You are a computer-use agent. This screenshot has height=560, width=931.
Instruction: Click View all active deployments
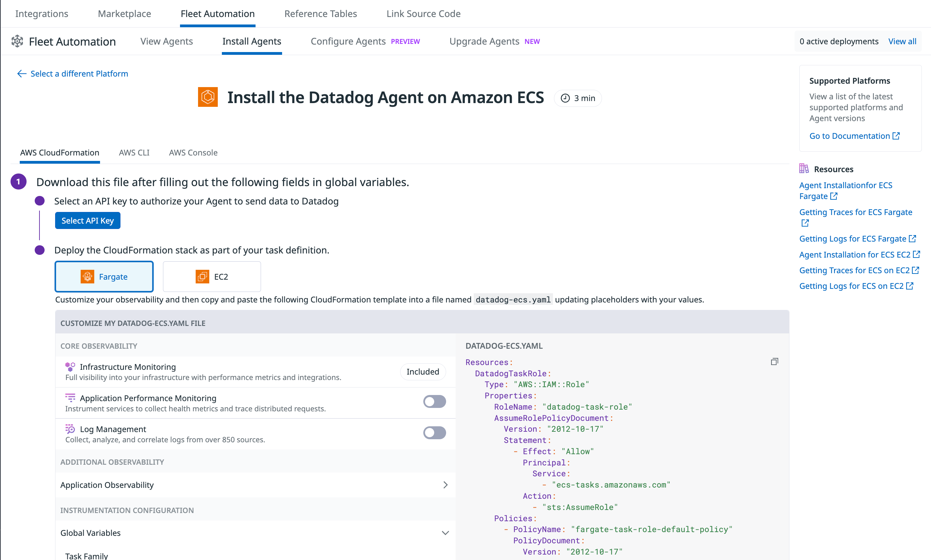tap(902, 41)
